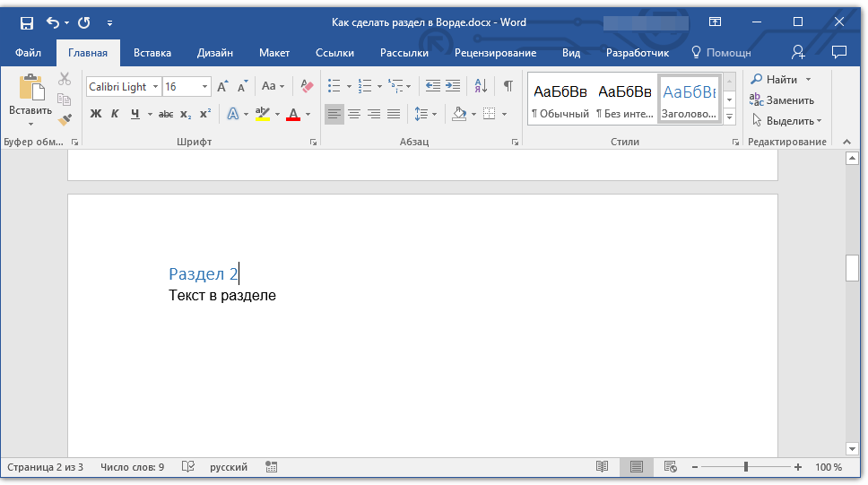Screen dimensions: 868x485
Task: Expand the font size dropdown
Action: 205,87
